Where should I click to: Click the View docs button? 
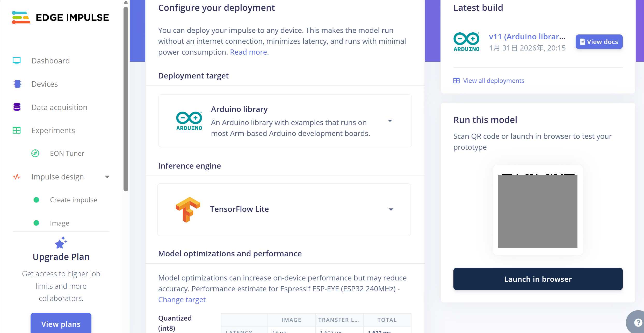tap(599, 42)
